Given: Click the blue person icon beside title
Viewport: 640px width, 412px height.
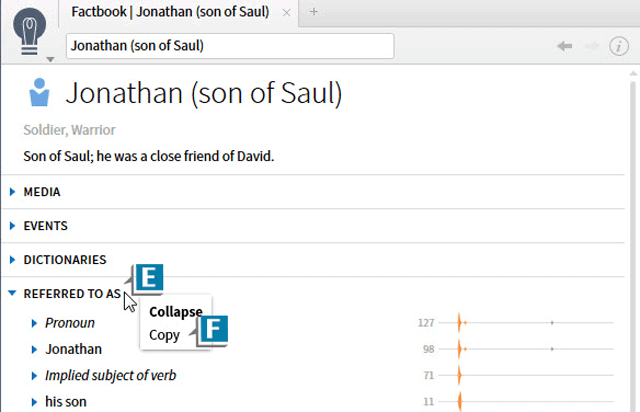Looking at the screenshot, I should tap(39, 94).
